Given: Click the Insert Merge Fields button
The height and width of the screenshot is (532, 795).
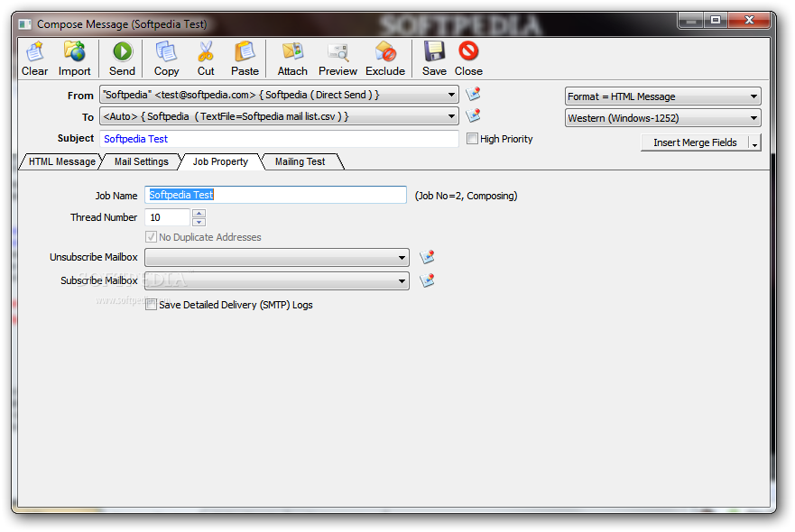Looking at the screenshot, I should pos(695,142).
